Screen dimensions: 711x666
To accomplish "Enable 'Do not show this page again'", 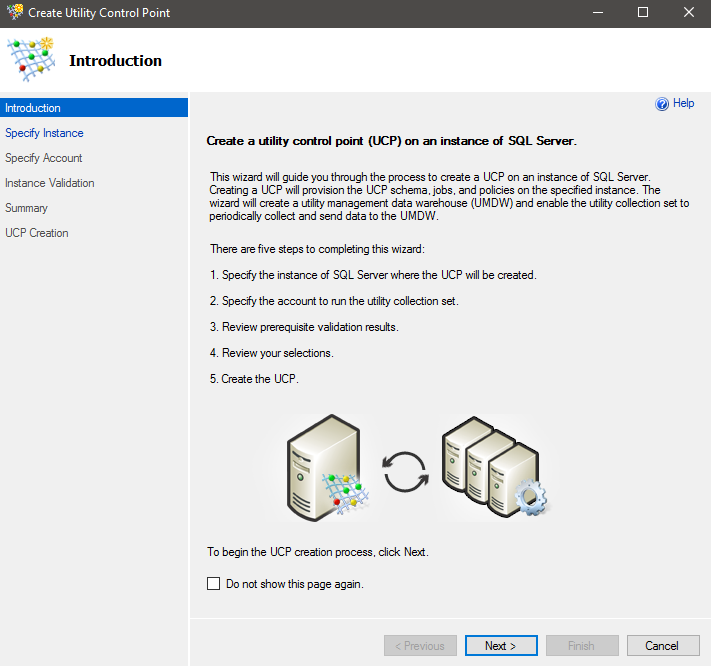I will [213, 583].
